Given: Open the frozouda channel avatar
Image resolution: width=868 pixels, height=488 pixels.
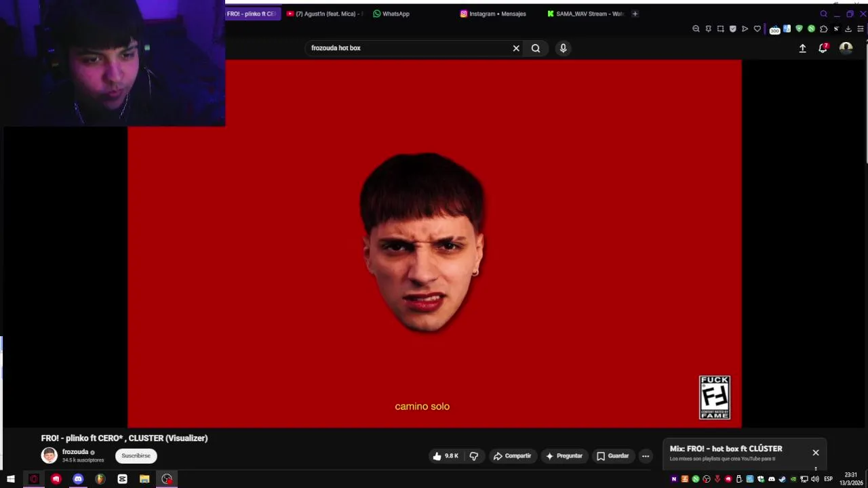Looking at the screenshot, I should 49,455.
